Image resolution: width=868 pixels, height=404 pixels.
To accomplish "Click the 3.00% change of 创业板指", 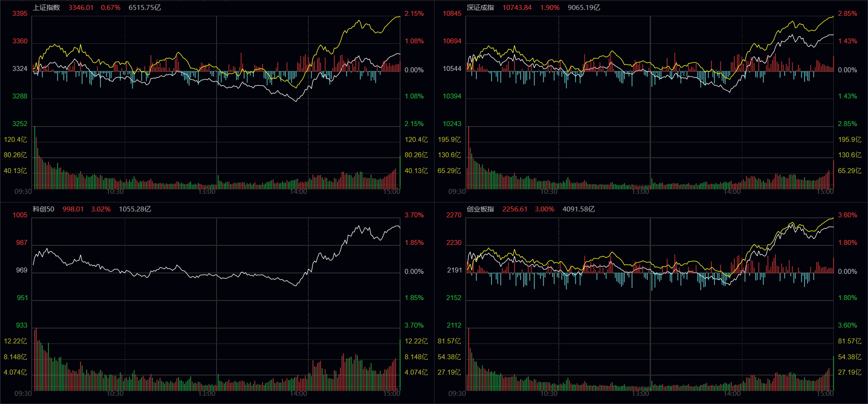I will click(x=545, y=209).
